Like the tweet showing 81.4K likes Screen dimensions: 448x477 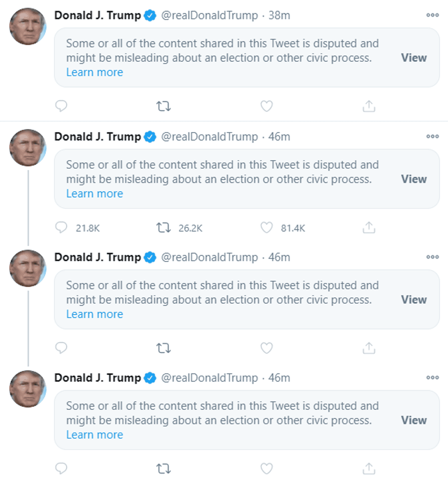[x=267, y=227]
